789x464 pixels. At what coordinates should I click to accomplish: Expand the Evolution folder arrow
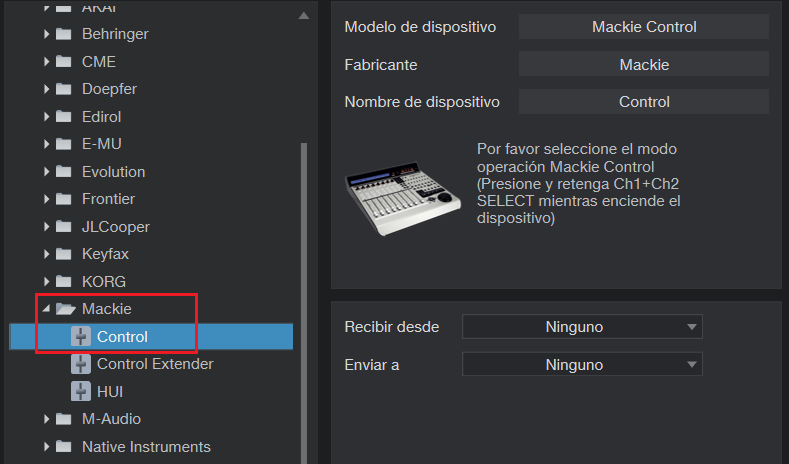46,172
